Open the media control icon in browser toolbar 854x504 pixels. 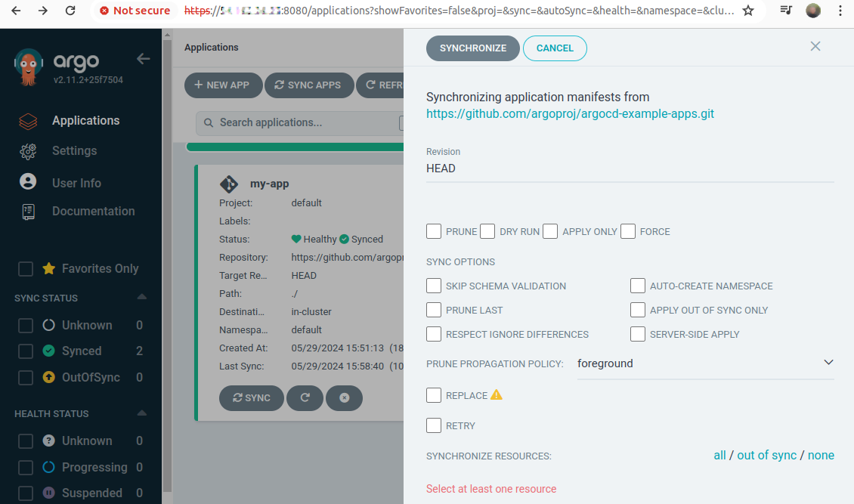(785, 10)
